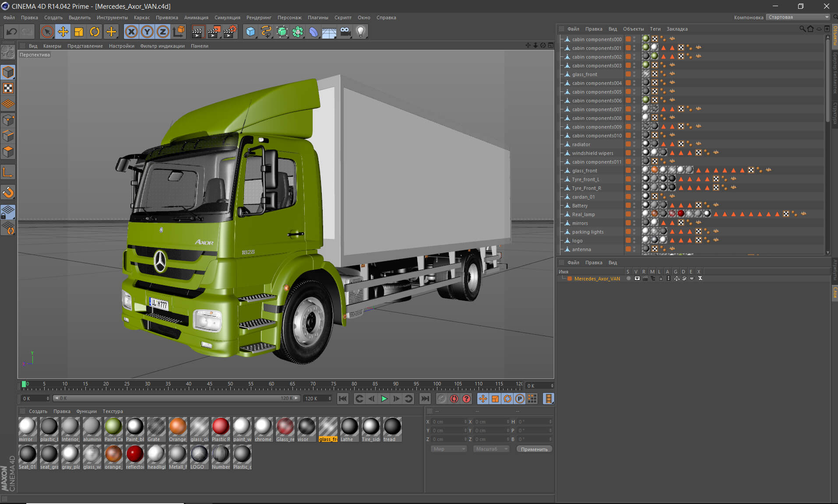The height and width of the screenshot is (504, 838).
Task: Click the Make Editable icon
Action: pyautogui.click(x=8, y=52)
